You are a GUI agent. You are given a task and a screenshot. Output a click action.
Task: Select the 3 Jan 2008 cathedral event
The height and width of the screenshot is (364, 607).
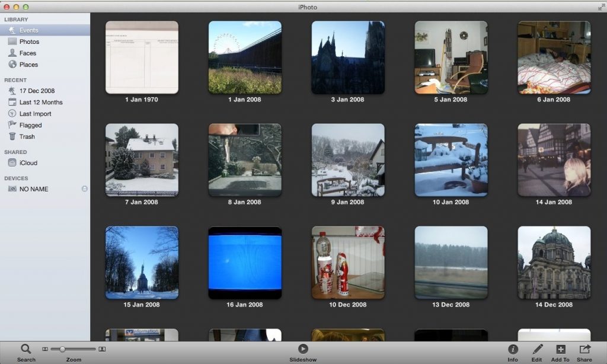348,58
